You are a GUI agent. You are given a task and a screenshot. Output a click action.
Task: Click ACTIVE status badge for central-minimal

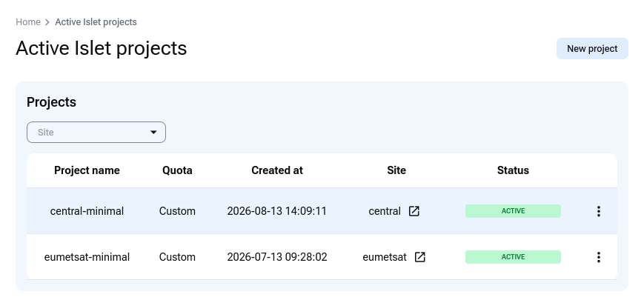tap(513, 211)
